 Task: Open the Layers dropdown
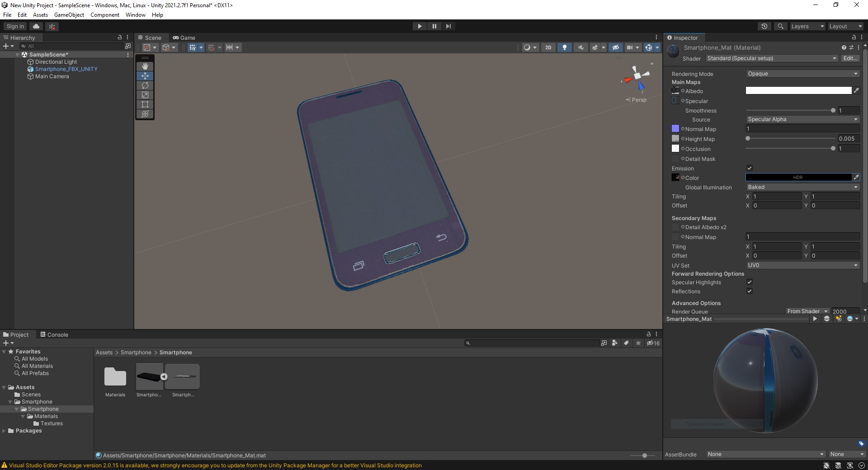point(807,26)
